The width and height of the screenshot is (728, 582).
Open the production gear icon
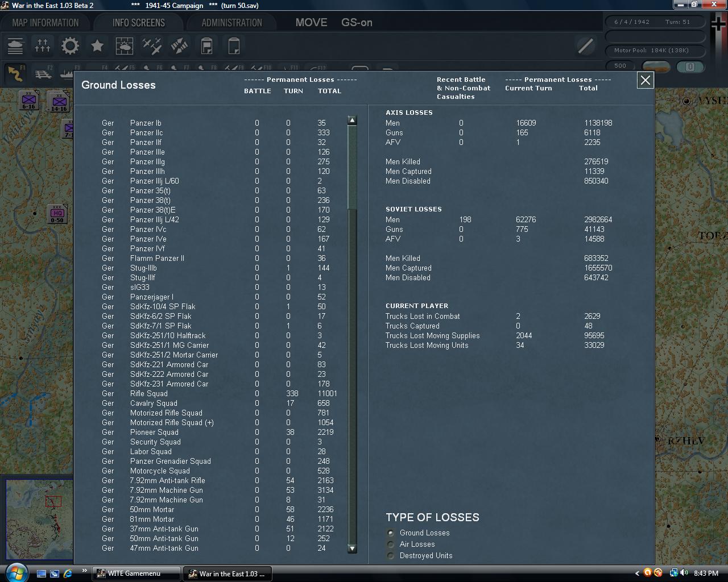coord(70,46)
